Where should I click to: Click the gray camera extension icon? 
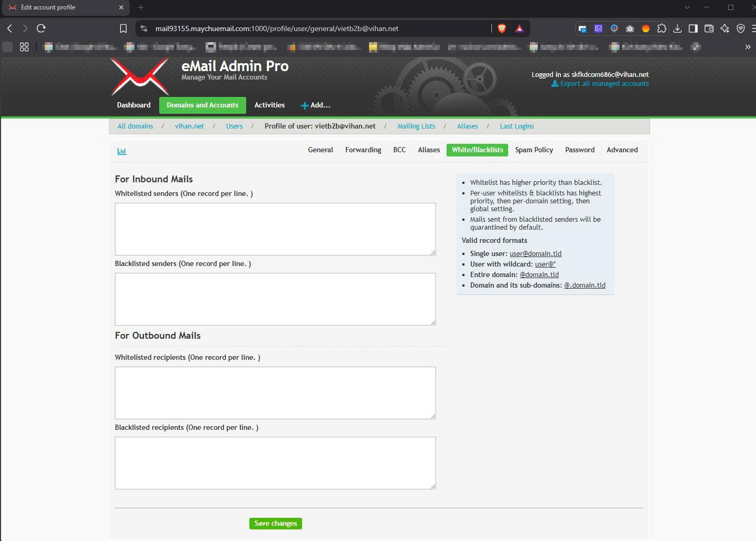coord(630,28)
